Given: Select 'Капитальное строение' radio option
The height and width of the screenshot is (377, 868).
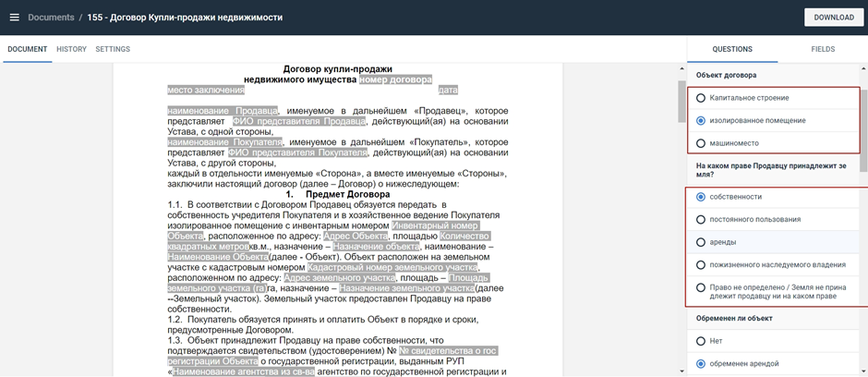Looking at the screenshot, I should [701, 98].
